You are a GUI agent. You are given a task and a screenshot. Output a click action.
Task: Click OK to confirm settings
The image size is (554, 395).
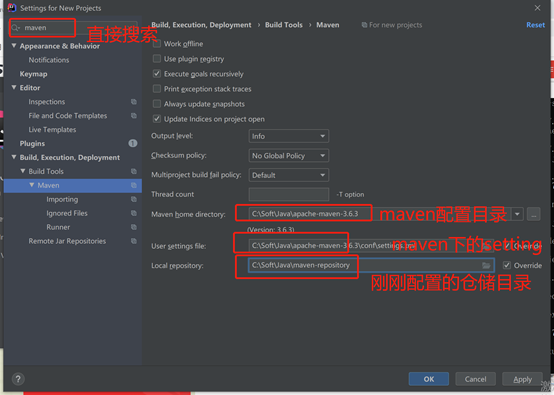tap(429, 379)
